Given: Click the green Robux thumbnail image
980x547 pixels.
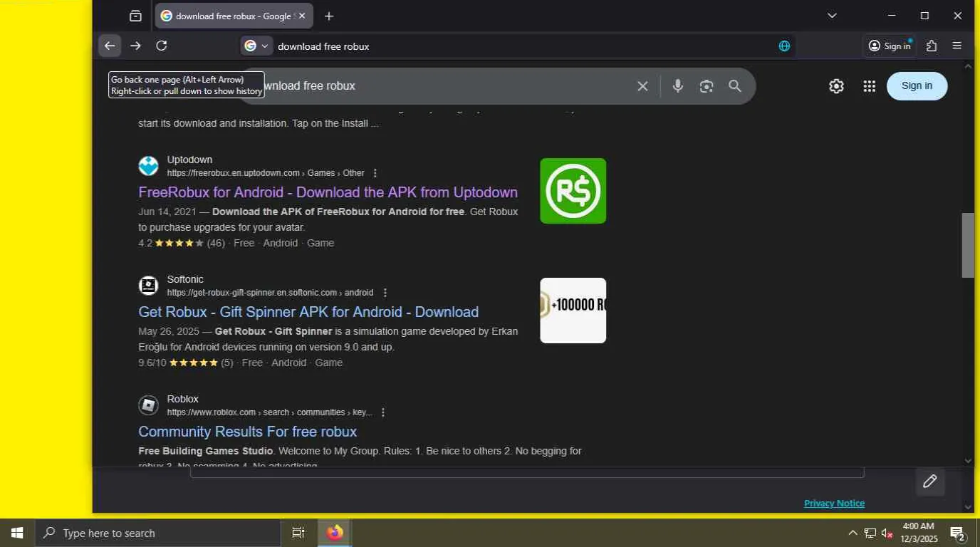Looking at the screenshot, I should pyautogui.click(x=573, y=191).
